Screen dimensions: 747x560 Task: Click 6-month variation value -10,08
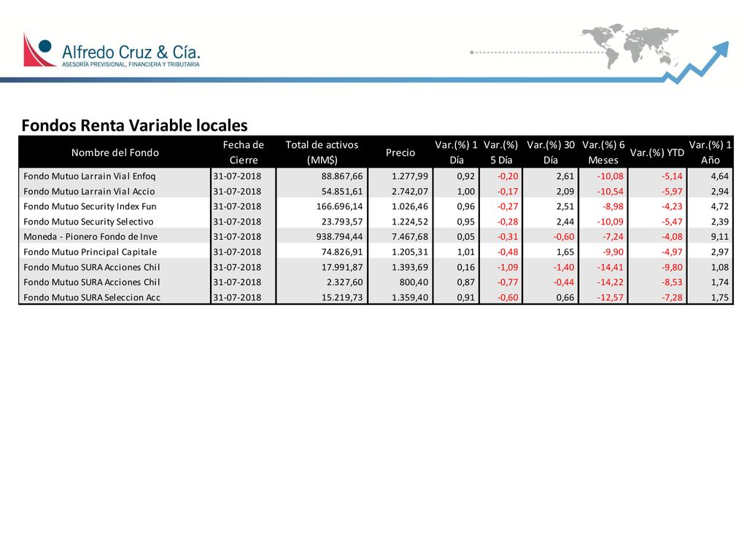[610, 176]
